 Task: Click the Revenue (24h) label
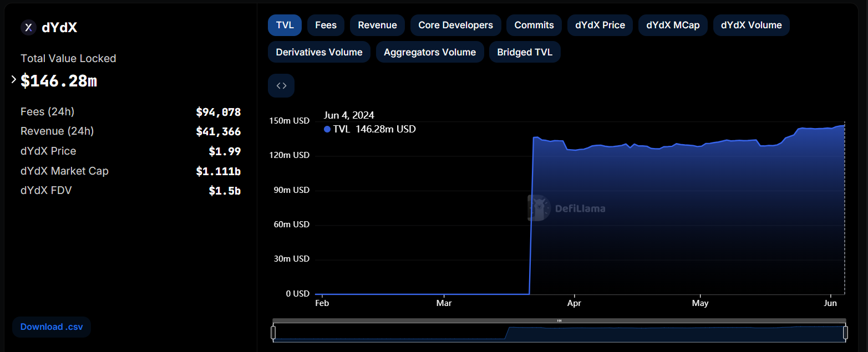tap(57, 131)
